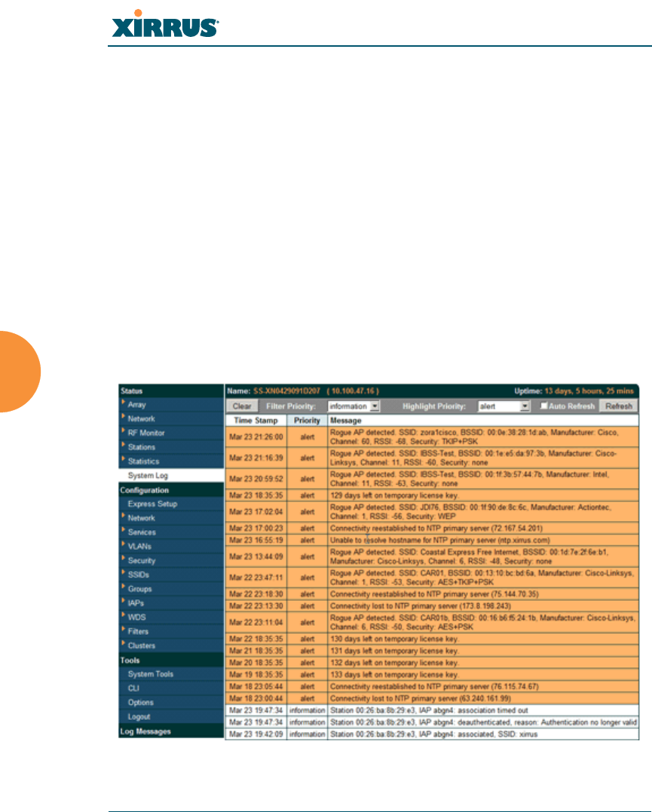652x812 pixels.
Task: Click the IP address 10.100.47.16
Action: (353, 391)
